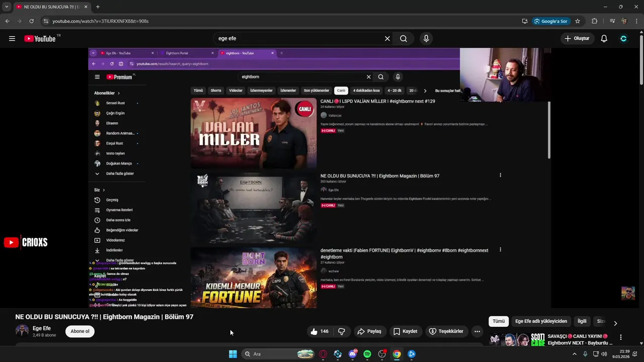This screenshot has height=362, width=644.
Task: Open the Chrome tab search dropdown
Action: click(x=7, y=7)
